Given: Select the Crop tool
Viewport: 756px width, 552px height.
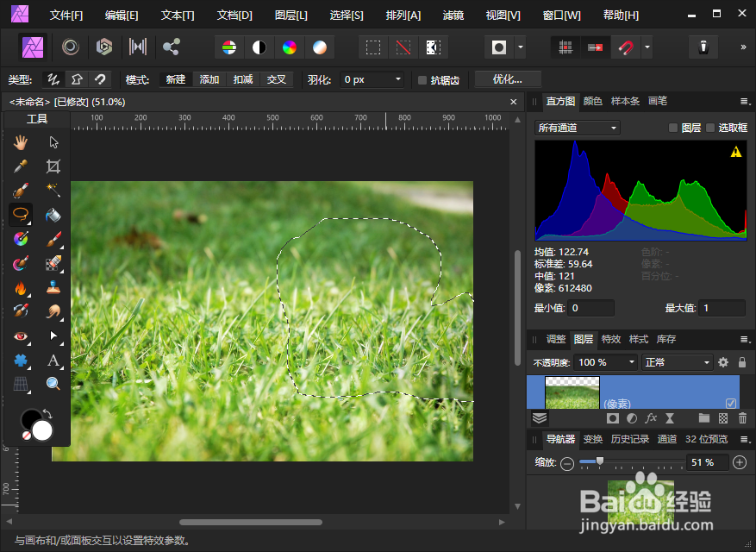Looking at the screenshot, I should point(53,166).
